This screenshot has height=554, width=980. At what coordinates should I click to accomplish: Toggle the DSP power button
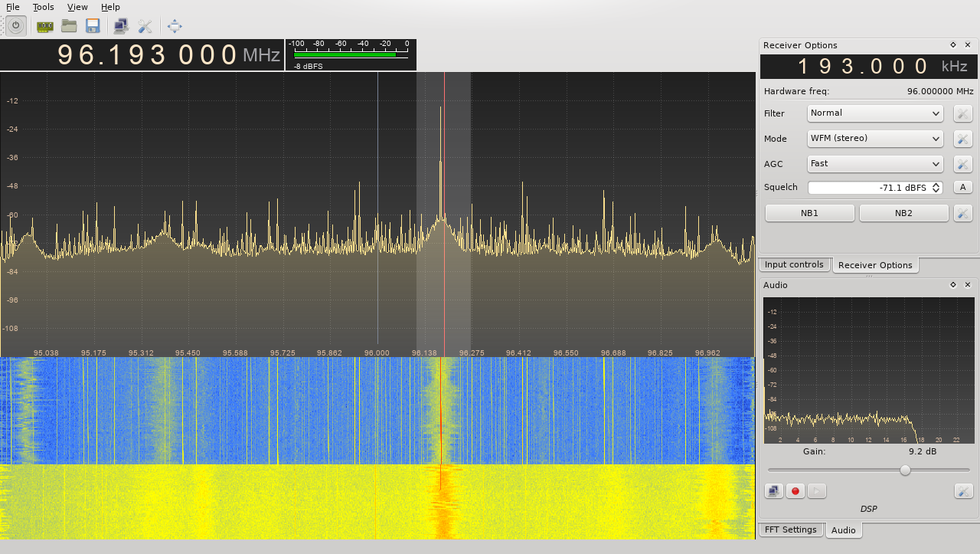coord(15,26)
